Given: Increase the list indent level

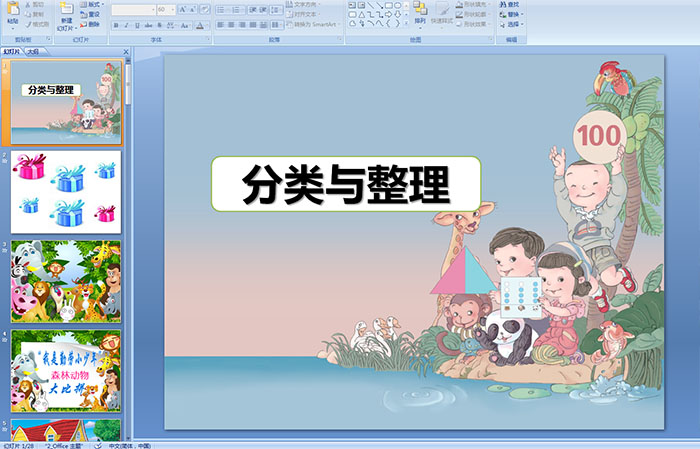Looking at the screenshot, I should click(x=263, y=10).
